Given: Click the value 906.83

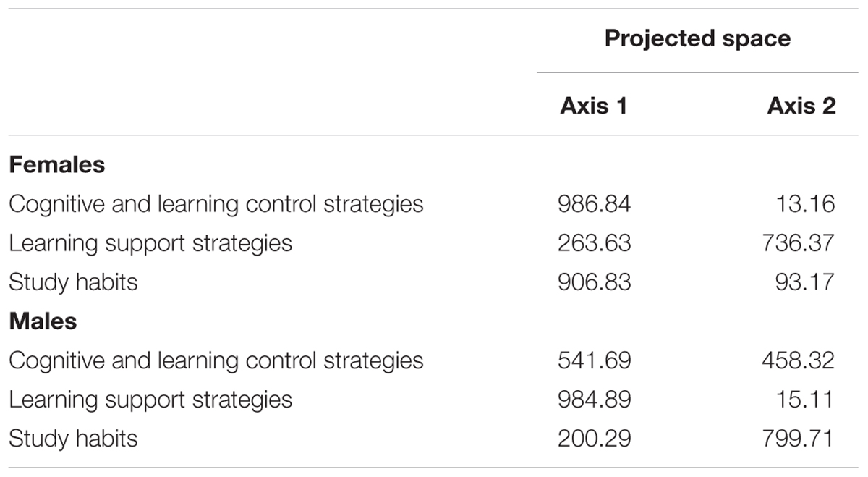Looking at the screenshot, I should coord(594,282).
